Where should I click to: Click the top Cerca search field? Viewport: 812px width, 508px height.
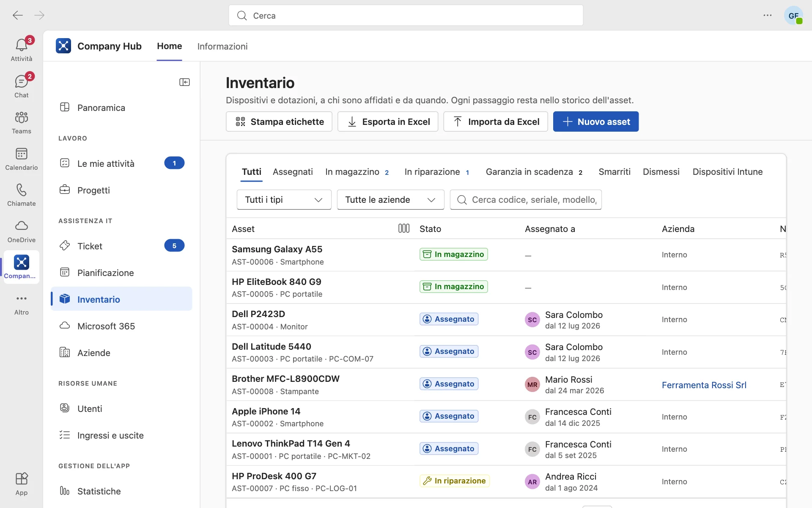406,16
